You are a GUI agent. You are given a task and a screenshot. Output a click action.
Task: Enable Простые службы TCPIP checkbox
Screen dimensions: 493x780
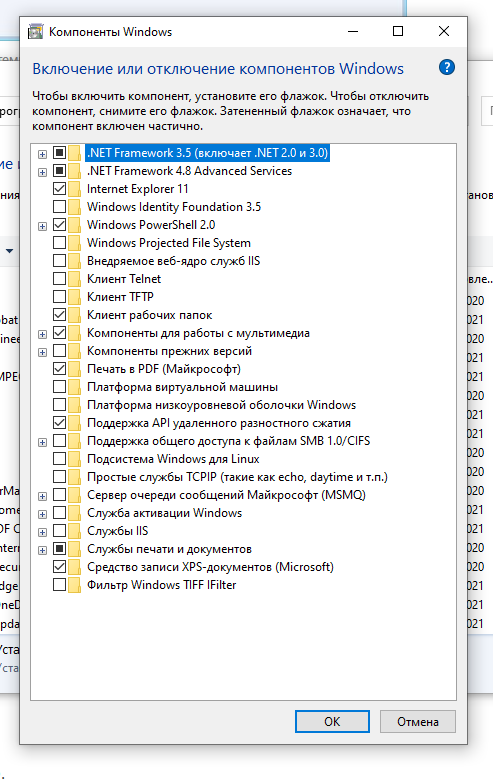[59, 477]
